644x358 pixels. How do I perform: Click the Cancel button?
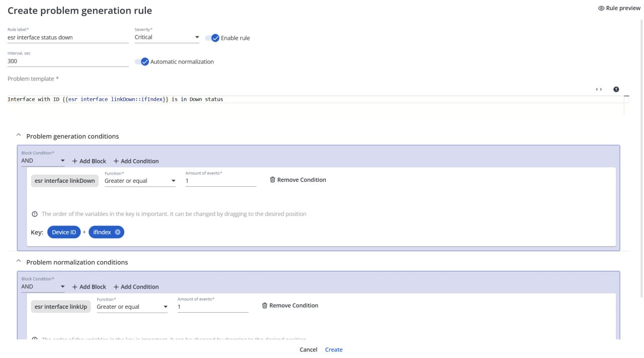[308, 349]
